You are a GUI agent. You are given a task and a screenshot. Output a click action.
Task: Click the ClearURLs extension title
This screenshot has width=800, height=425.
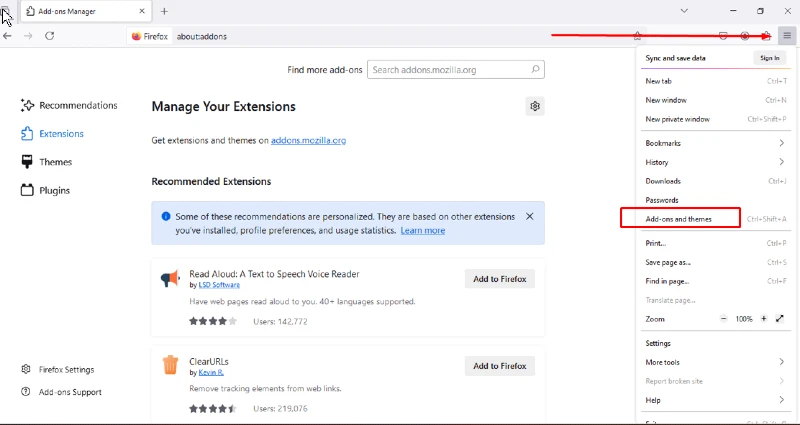tap(209, 362)
